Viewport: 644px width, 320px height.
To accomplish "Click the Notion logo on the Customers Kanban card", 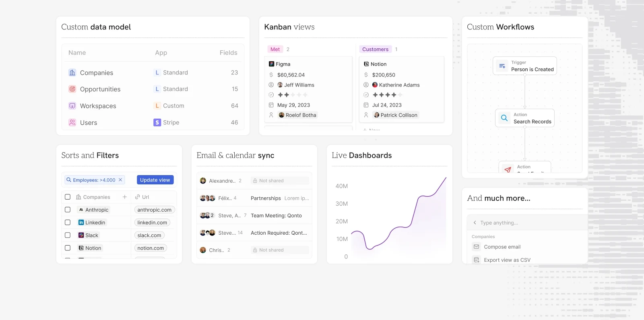I will click(x=366, y=64).
